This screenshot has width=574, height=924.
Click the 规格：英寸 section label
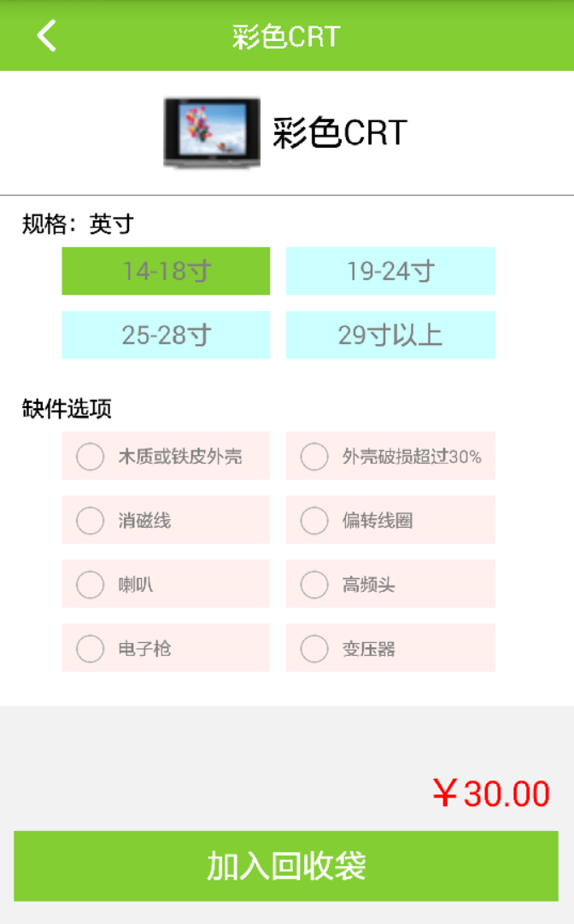point(78,225)
